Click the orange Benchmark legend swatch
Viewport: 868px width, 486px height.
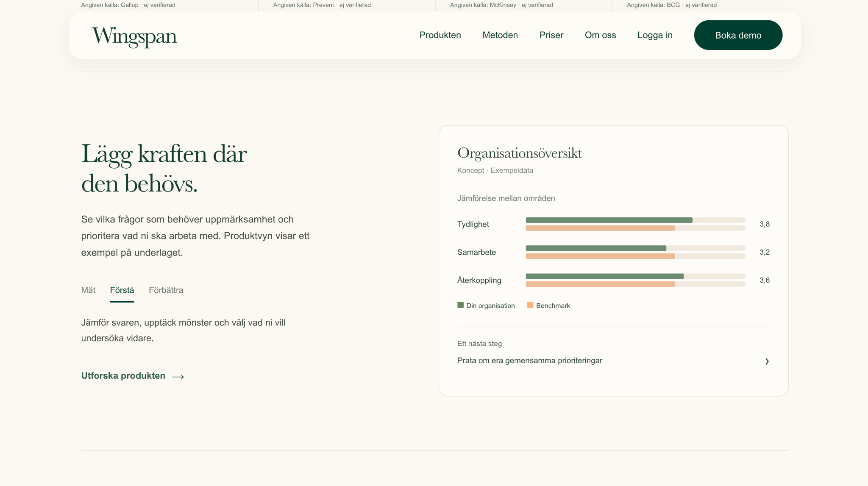tap(530, 305)
